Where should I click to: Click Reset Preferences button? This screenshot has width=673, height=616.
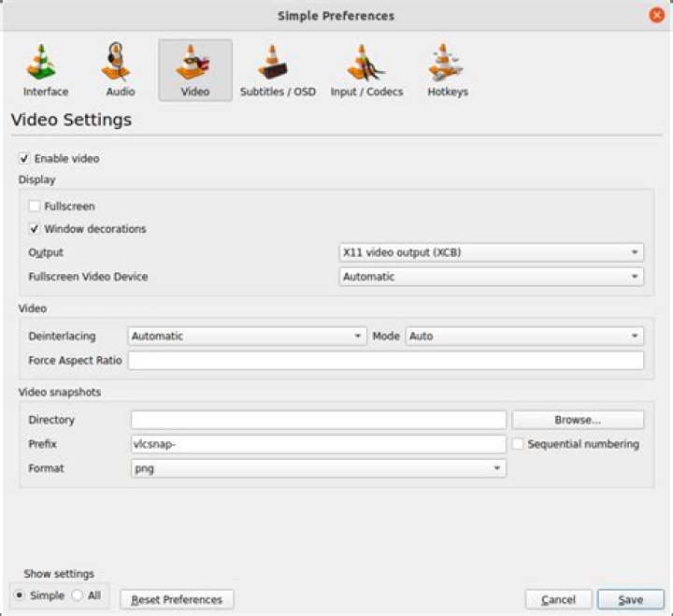coord(177,600)
